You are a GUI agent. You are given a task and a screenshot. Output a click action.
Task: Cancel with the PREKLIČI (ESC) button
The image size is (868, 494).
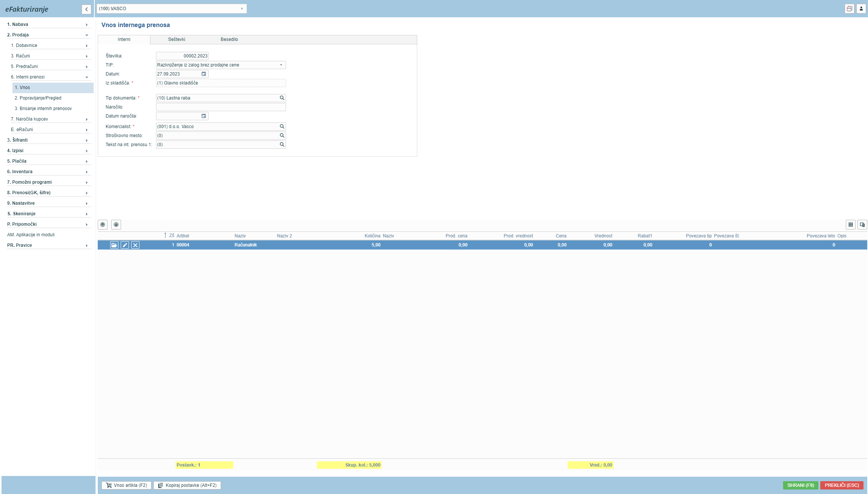coord(842,485)
